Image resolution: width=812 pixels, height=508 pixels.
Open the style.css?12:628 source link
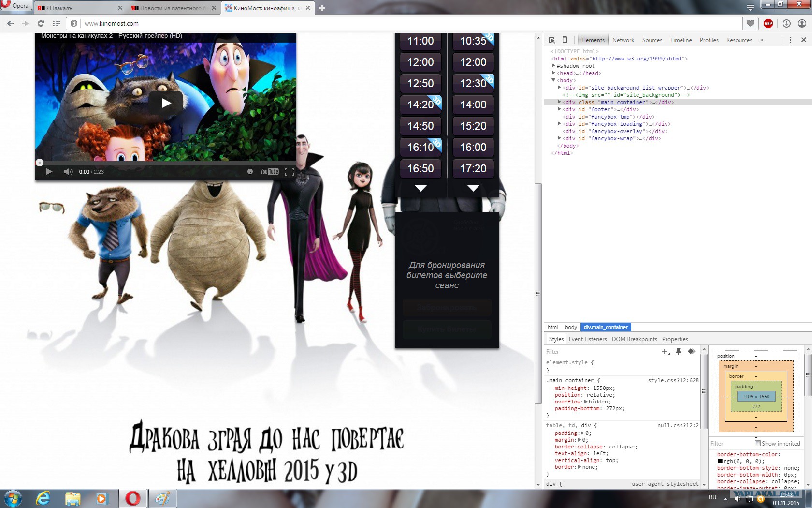pyautogui.click(x=673, y=380)
